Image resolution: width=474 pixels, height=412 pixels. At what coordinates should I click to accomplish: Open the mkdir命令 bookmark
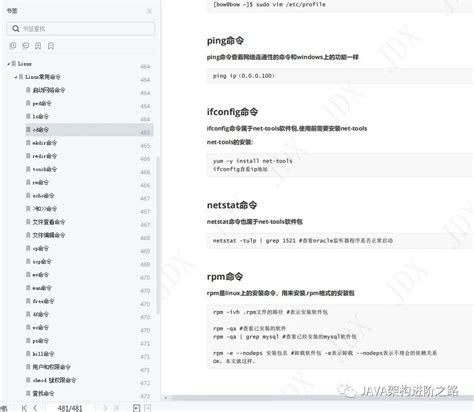click(44, 143)
